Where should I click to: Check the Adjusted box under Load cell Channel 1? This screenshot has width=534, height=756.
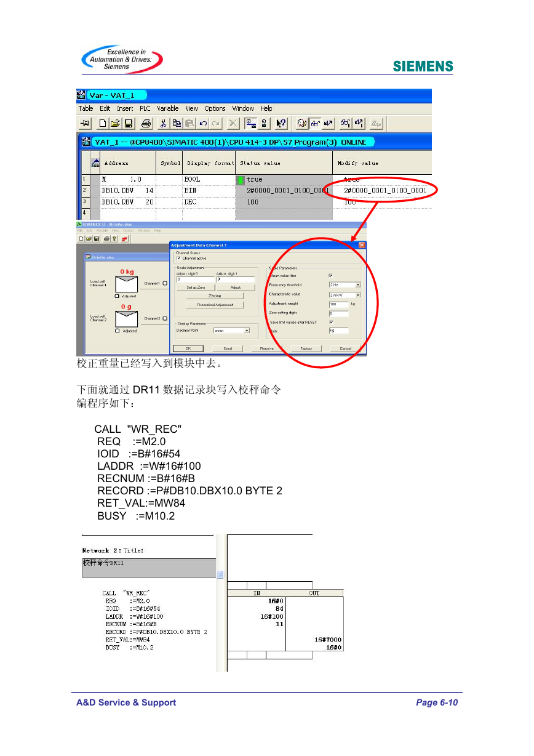click(x=118, y=296)
